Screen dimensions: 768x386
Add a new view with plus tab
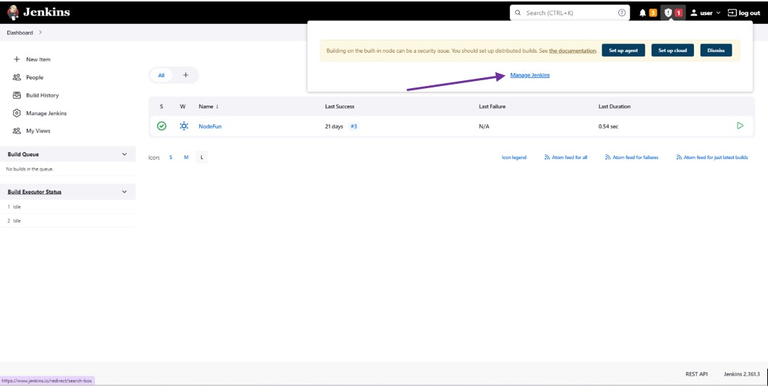point(186,75)
